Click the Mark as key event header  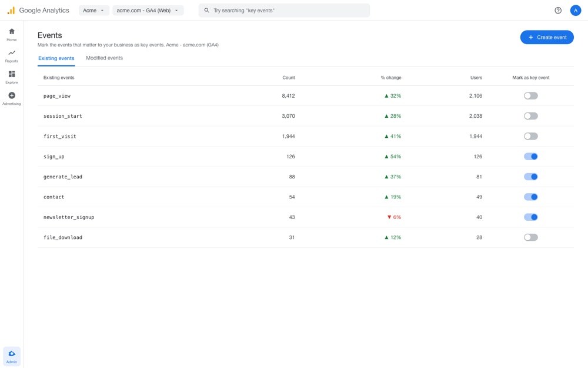530,78
